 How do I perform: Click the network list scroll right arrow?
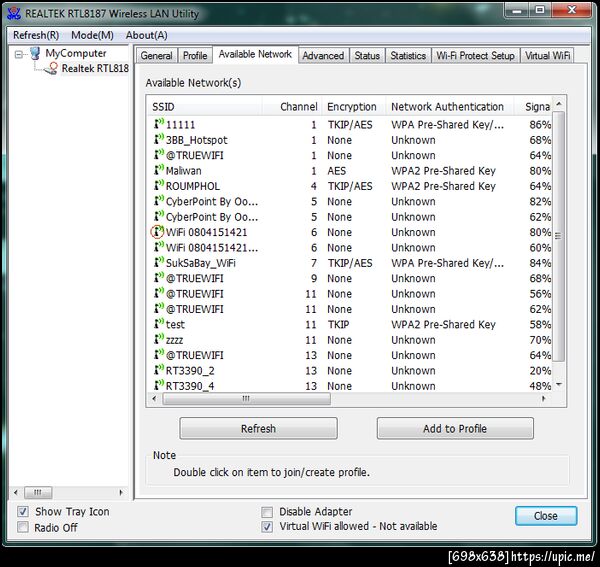[x=543, y=399]
